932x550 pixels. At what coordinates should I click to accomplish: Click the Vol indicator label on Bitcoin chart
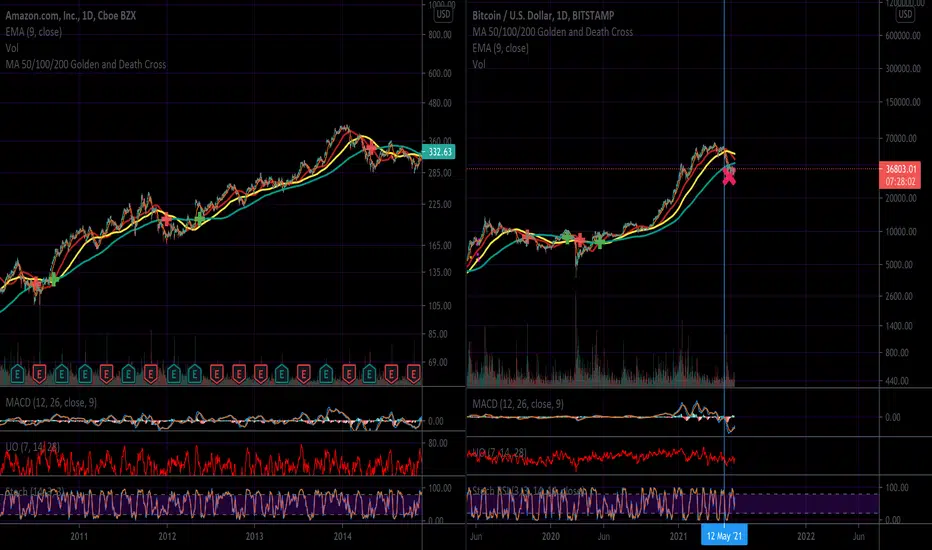[x=478, y=64]
